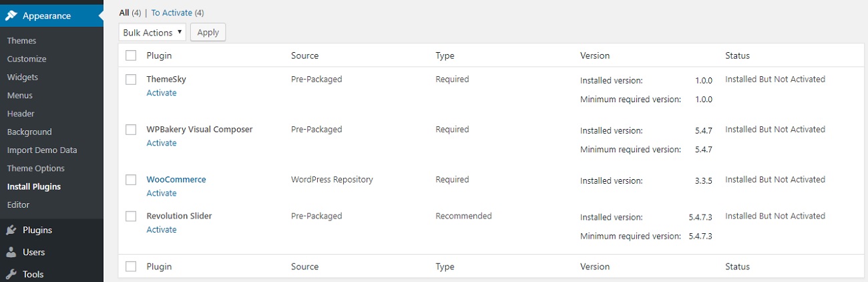Viewport: 868px width, 282px height.
Task: Check the WPBakery Visual Composer checkbox
Action: [131, 130]
